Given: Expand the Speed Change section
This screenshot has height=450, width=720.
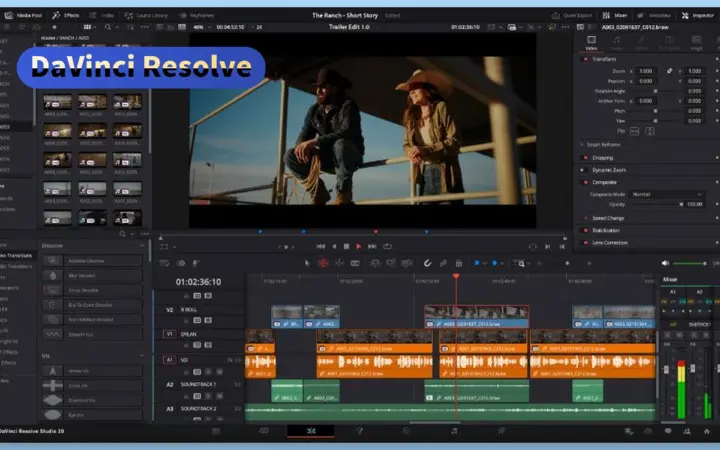Looking at the screenshot, I should [608, 218].
